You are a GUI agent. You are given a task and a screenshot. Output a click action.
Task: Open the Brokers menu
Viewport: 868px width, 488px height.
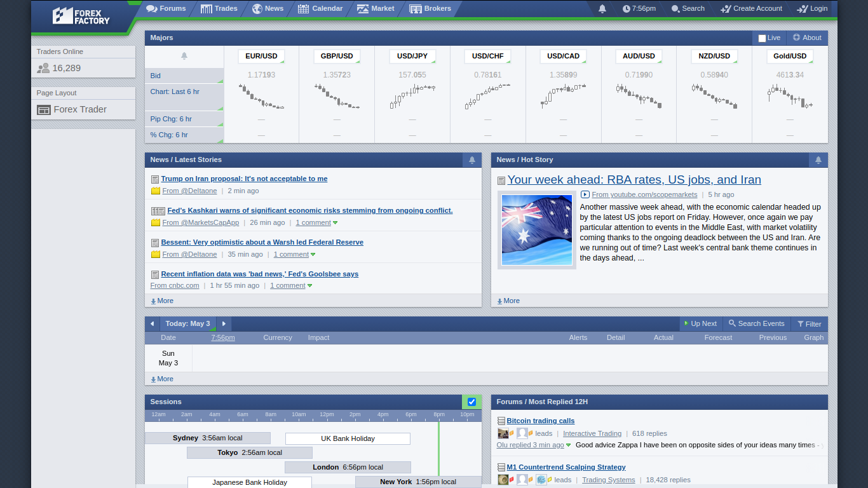tap(430, 9)
